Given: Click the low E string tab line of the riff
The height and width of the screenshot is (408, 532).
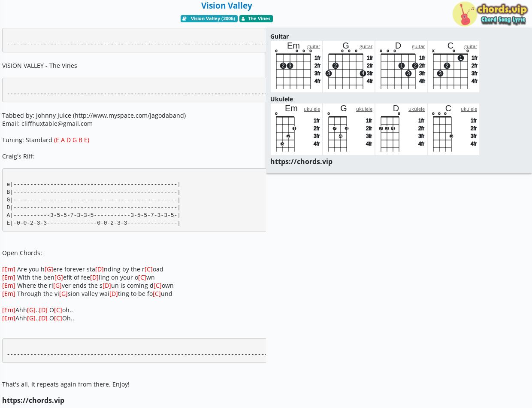Looking at the screenshot, I should (94, 223).
